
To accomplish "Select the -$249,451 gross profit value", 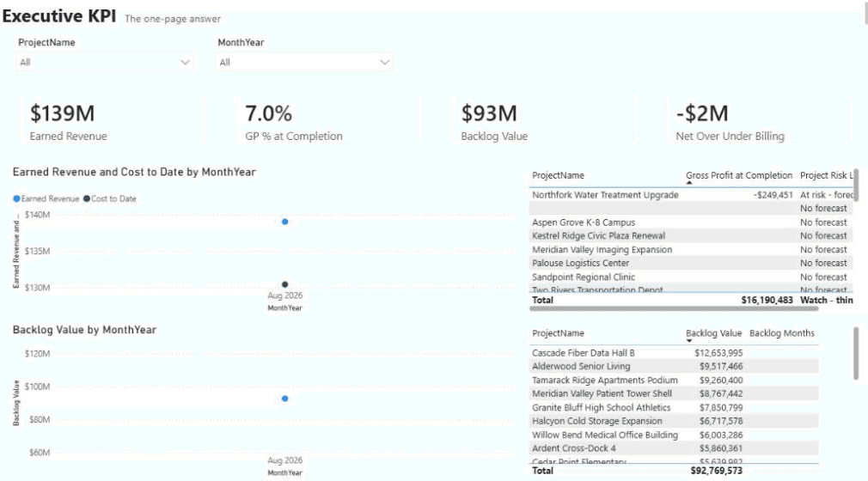I will [x=773, y=195].
